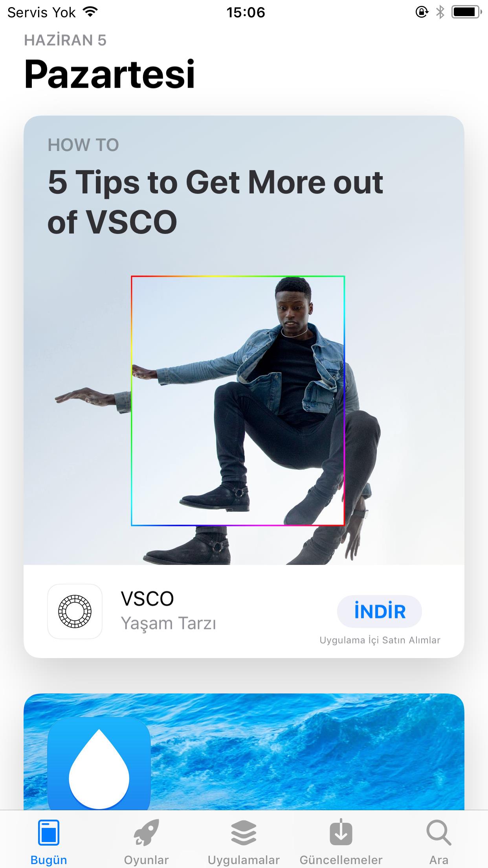
Task: Tap the battery indicator in status bar
Action: coord(467,12)
